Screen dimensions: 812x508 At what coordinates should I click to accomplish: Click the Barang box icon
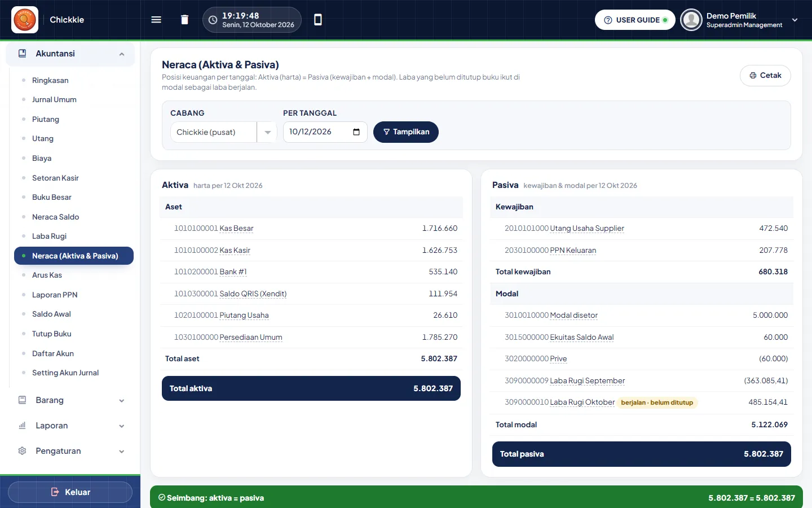[x=23, y=400]
